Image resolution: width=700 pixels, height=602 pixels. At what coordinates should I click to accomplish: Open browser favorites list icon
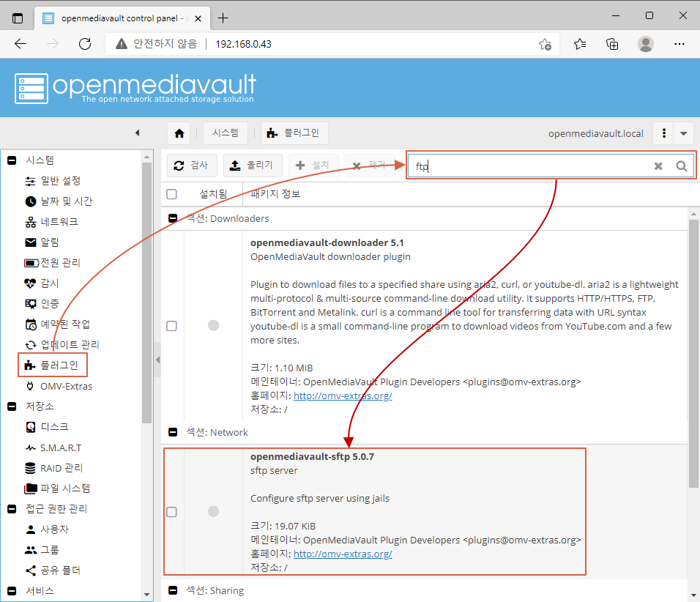(x=580, y=44)
